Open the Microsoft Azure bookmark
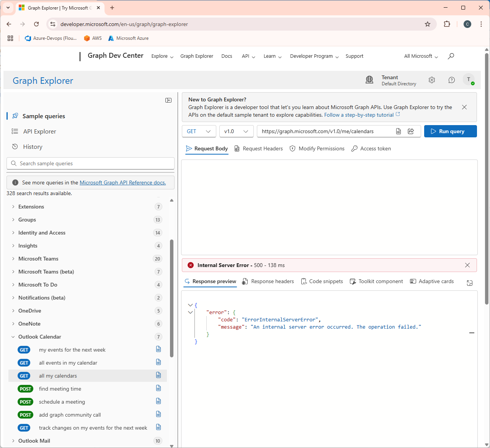 coord(128,38)
